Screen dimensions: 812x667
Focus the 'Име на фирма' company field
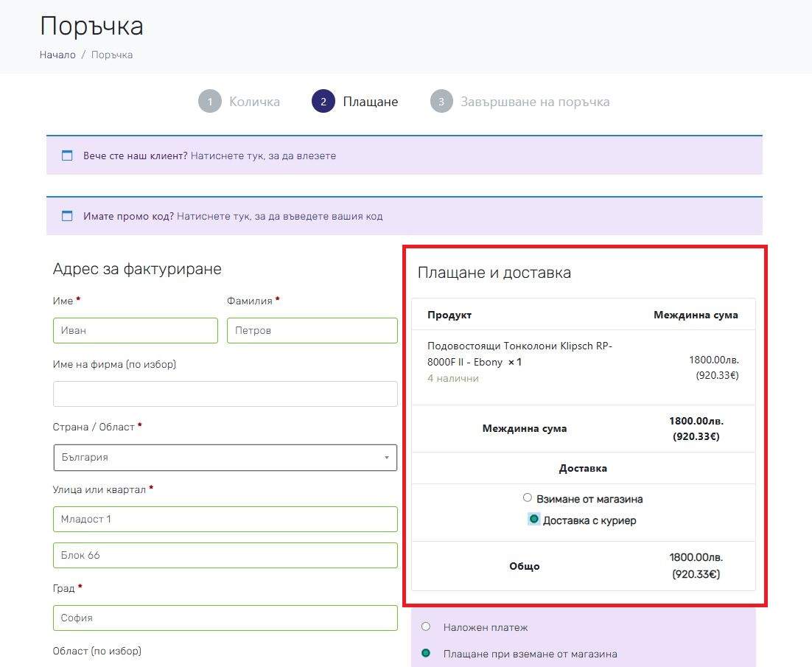[225, 394]
